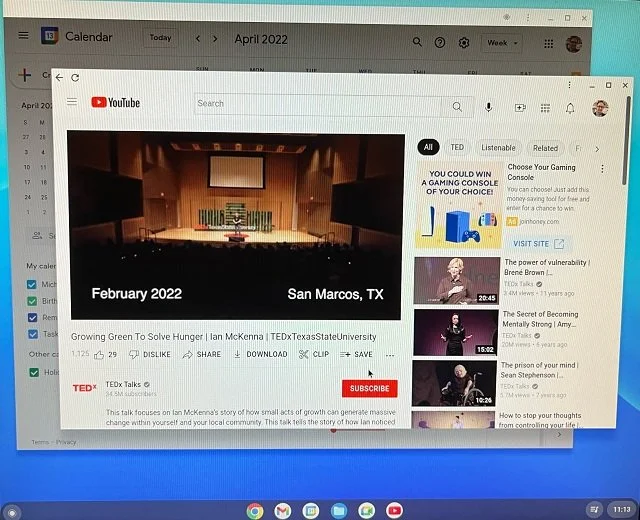The width and height of the screenshot is (640, 520).
Task: Open Google apps grid in Calendar
Action: pyautogui.click(x=549, y=44)
